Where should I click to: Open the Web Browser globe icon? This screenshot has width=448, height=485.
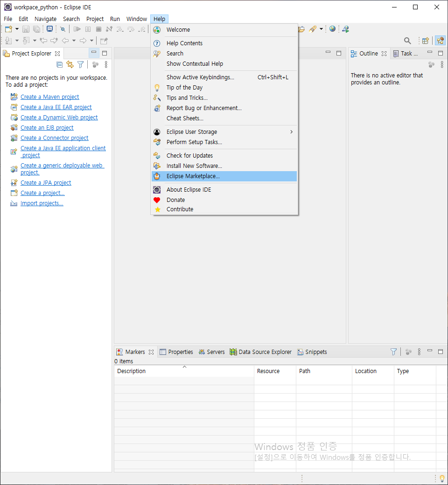click(x=333, y=29)
